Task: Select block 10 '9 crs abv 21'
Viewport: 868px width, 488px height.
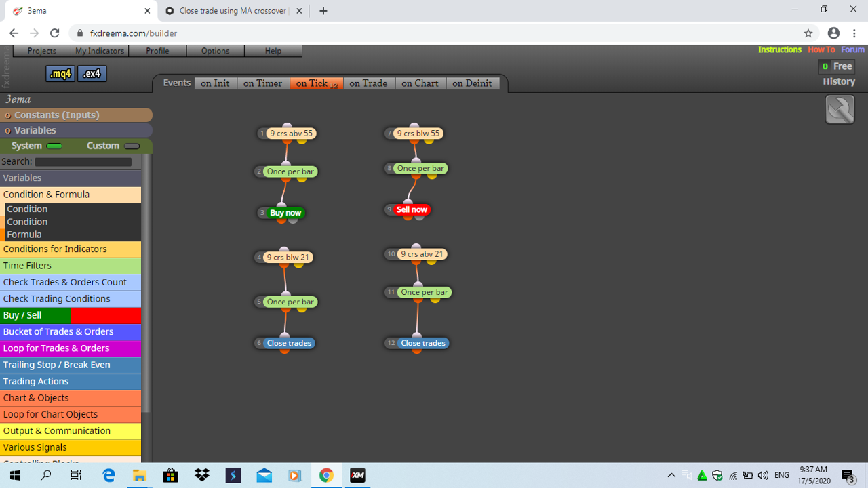Action: coord(422,254)
